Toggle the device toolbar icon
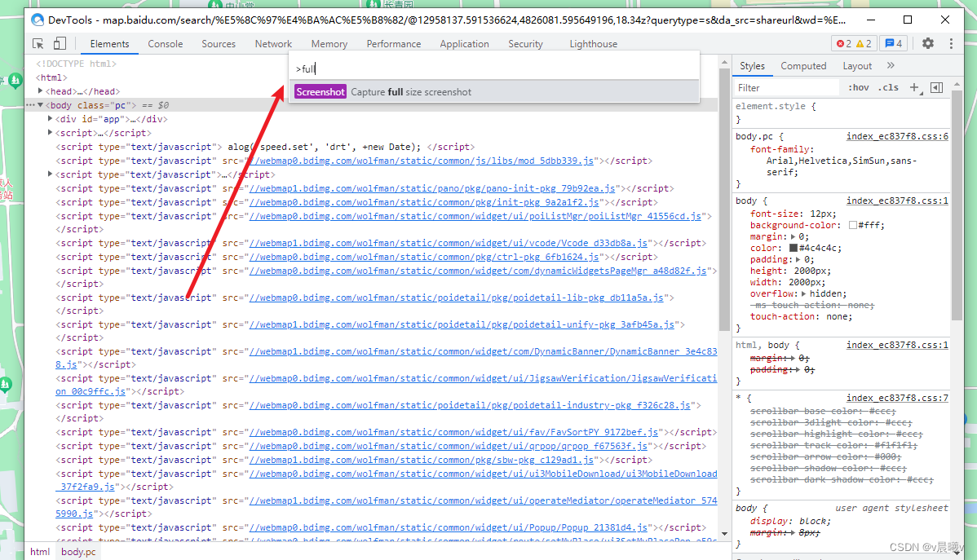The width and height of the screenshot is (977, 560). [x=60, y=43]
